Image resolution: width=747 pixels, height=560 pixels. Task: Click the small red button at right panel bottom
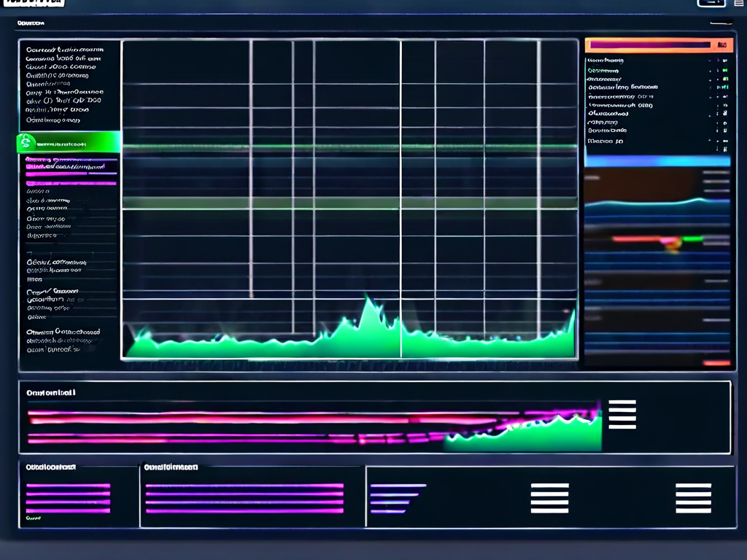(716, 362)
